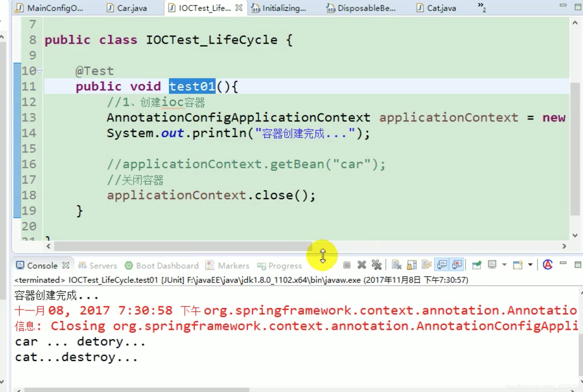Viewport: 583px width, 392px height.
Task: Click the editor horizontal scrollbar thumb
Action: tap(183, 246)
